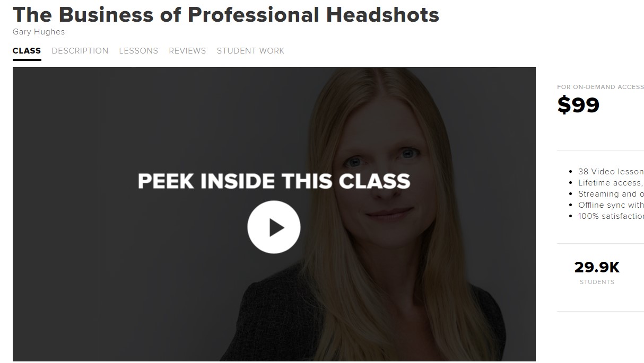
Task: Click the $99 price
Action: pyautogui.click(x=578, y=105)
